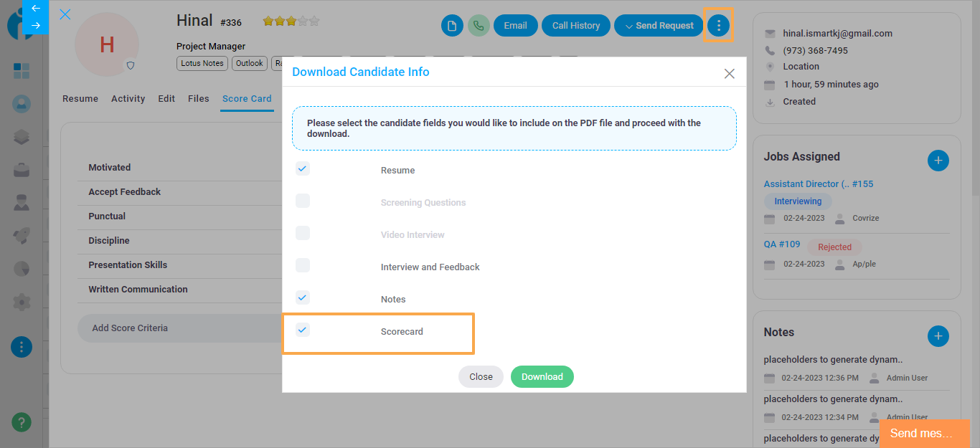
Task: Uncheck the Resume checkbox
Action: tap(303, 168)
